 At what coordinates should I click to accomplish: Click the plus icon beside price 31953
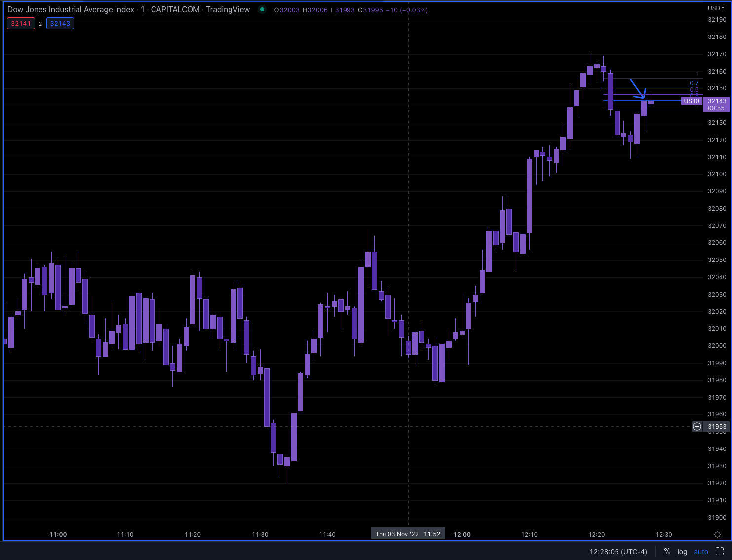[697, 426]
